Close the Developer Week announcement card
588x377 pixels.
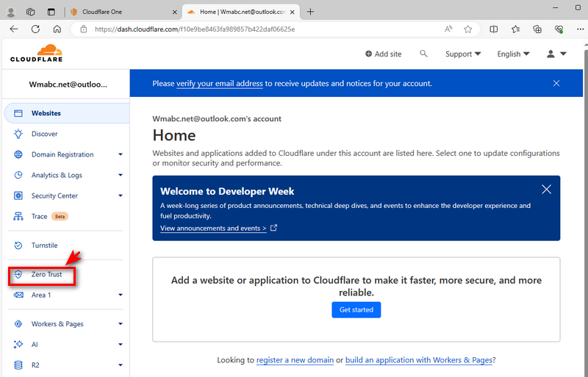click(x=546, y=190)
